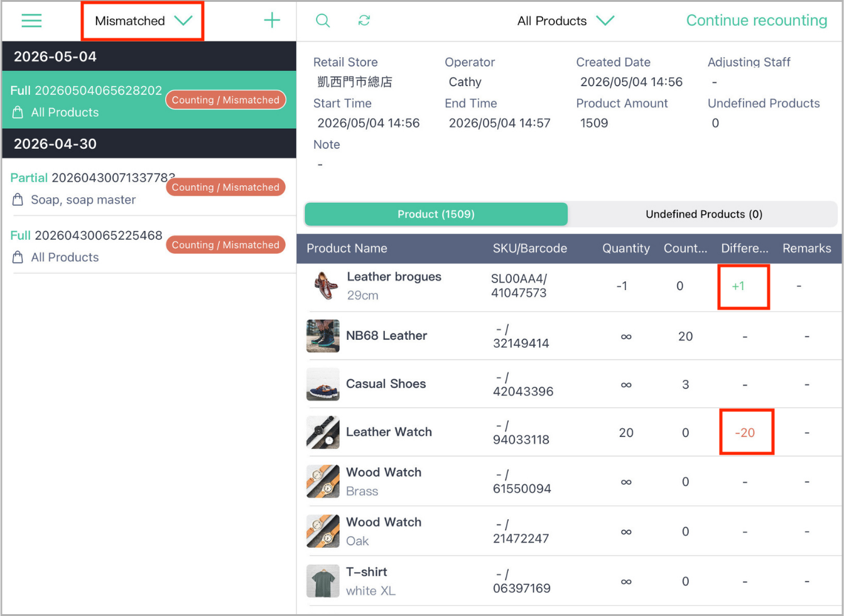Click the -20 difference for Leather Watch
The width and height of the screenshot is (844, 616).
[x=745, y=433]
